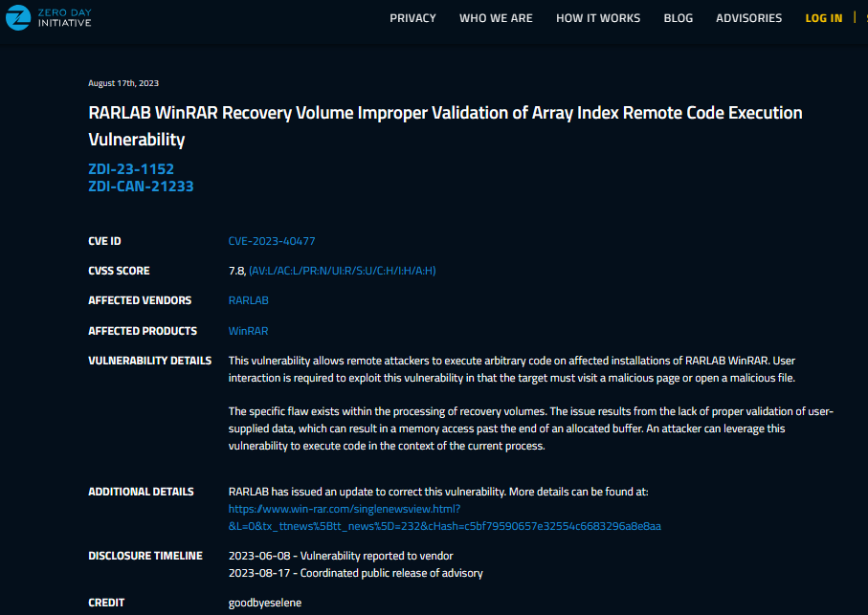868x615 pixels.
Task: Click the 'AFFECTED PRODUCTS' label
Action: (143, 331)
